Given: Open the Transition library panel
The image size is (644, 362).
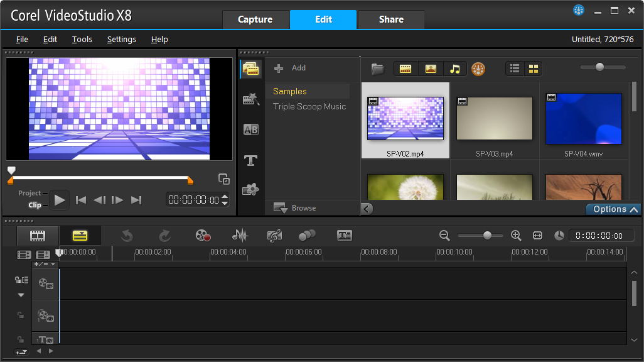Looking at the screenshot, I should [x=251, y=130].
